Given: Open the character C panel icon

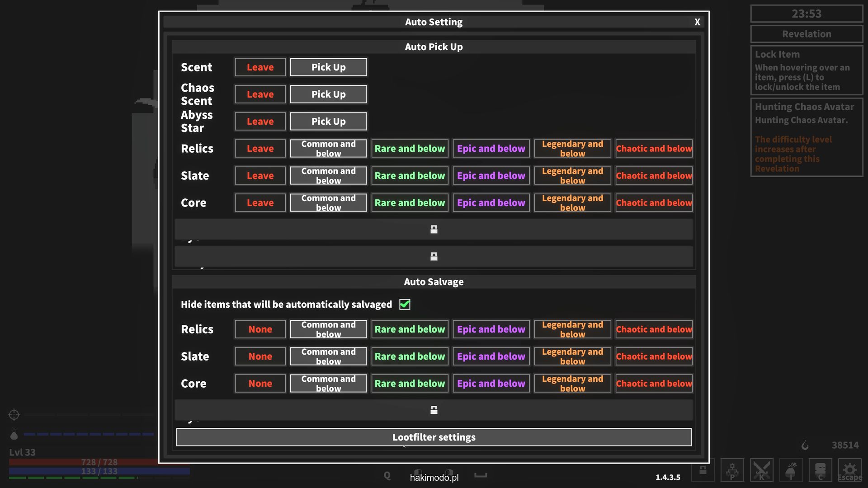Looking at the screenshot, I should coord(820,470).
